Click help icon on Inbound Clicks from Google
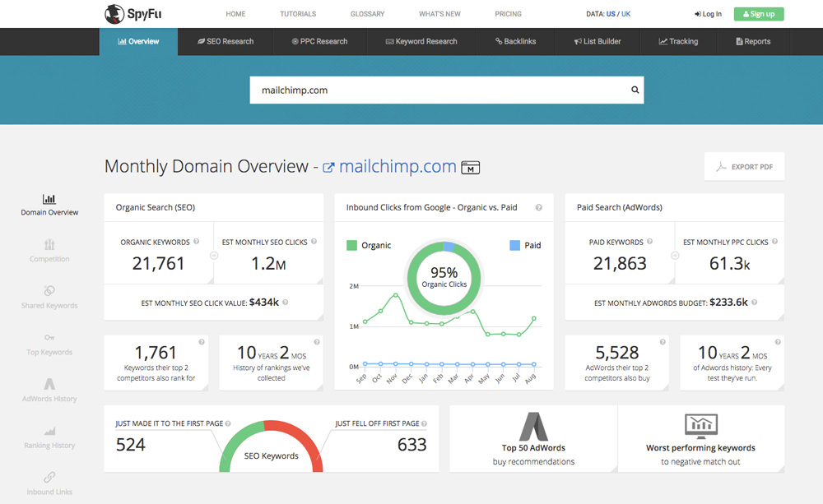The width and height of the screenshot is (823, 504). [538, 207]
